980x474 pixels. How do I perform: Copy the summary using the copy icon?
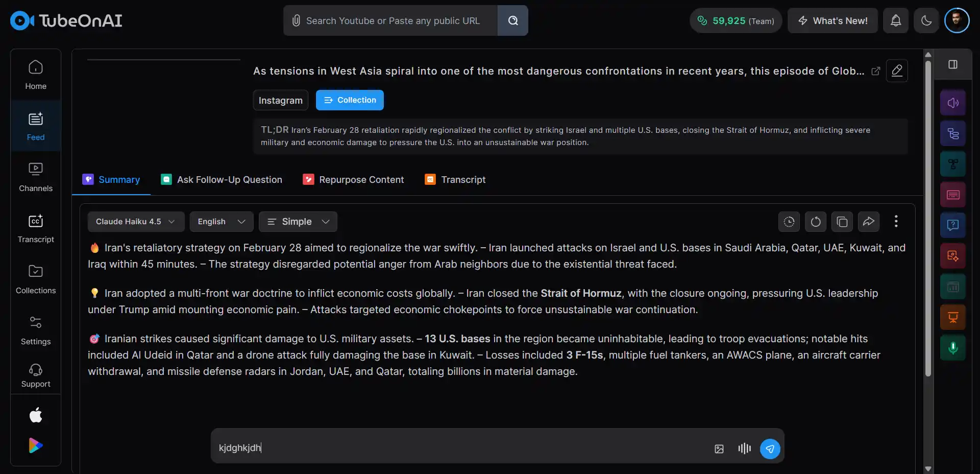click(x=842, y=222)
